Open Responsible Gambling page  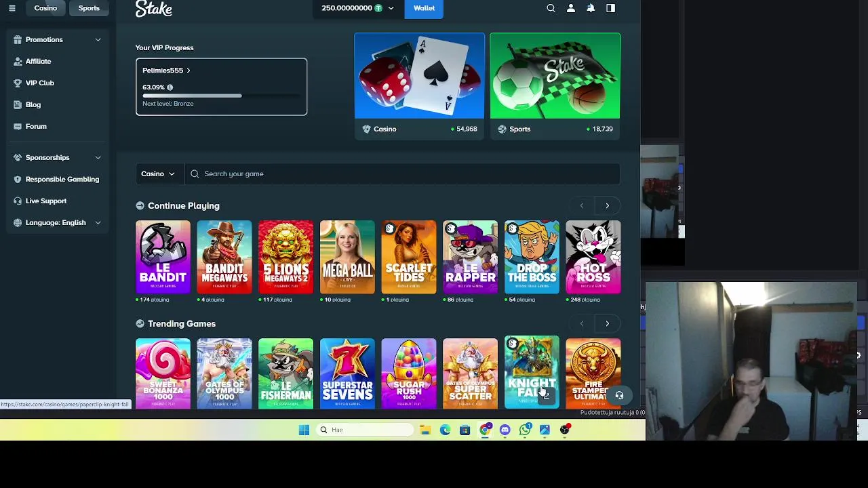[x=62, y=179]
